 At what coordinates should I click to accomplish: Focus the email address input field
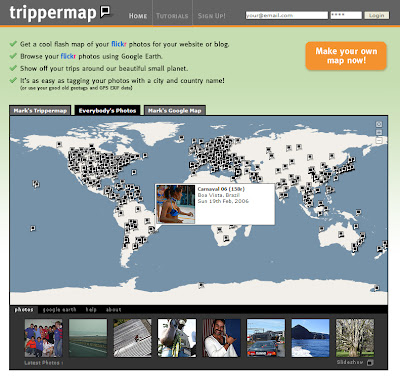tap(287, 15)
